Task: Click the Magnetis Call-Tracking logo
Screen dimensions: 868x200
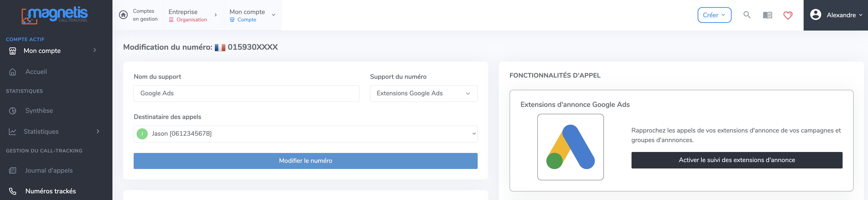Action: 54,15
